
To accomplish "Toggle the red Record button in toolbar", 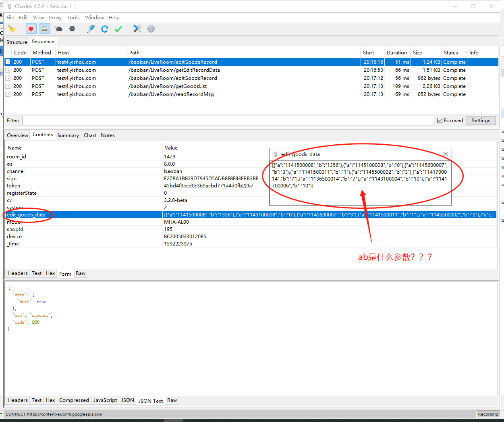I will 31,29.
